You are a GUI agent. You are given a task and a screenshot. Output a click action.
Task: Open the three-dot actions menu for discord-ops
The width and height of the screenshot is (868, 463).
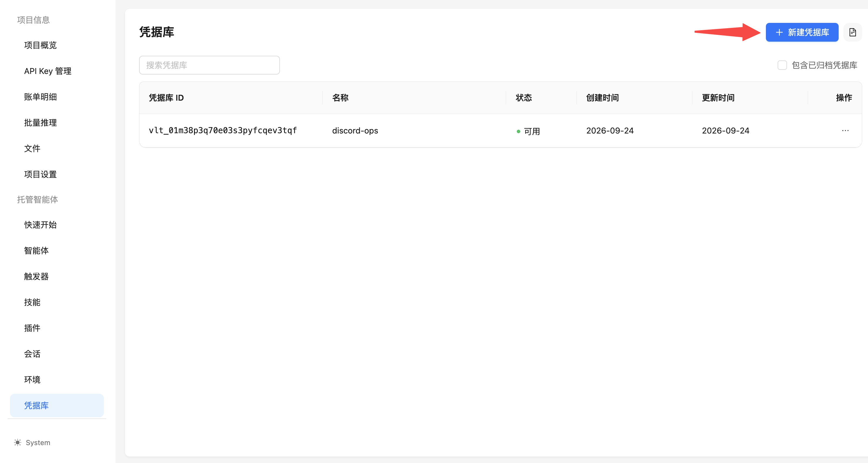(845, 131)
